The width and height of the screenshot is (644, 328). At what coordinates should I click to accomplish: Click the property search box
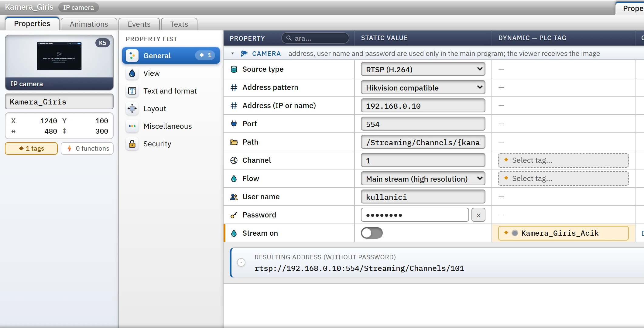point(315,38)
